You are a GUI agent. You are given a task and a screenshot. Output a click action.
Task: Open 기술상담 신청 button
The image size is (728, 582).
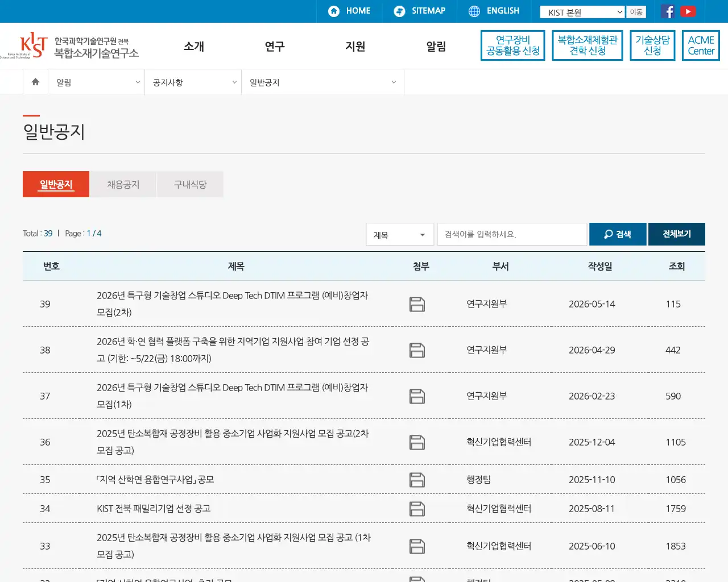click(652, 45)
